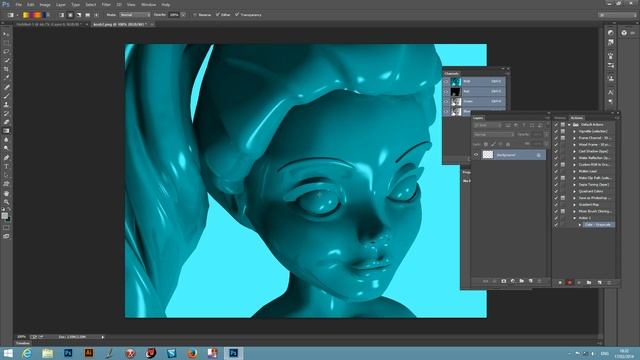
Task: Click the red record button in Actions
Action: pos(569,282)
